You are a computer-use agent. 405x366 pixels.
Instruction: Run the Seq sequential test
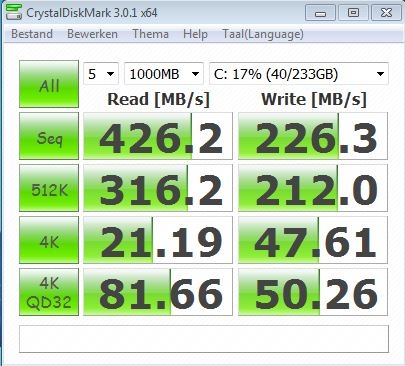click(x=49, y=136)
